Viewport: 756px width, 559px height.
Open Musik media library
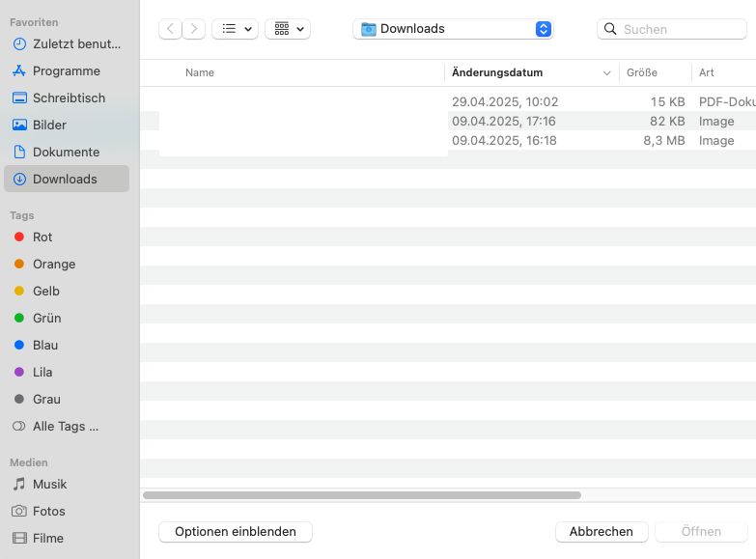point(49,484)
